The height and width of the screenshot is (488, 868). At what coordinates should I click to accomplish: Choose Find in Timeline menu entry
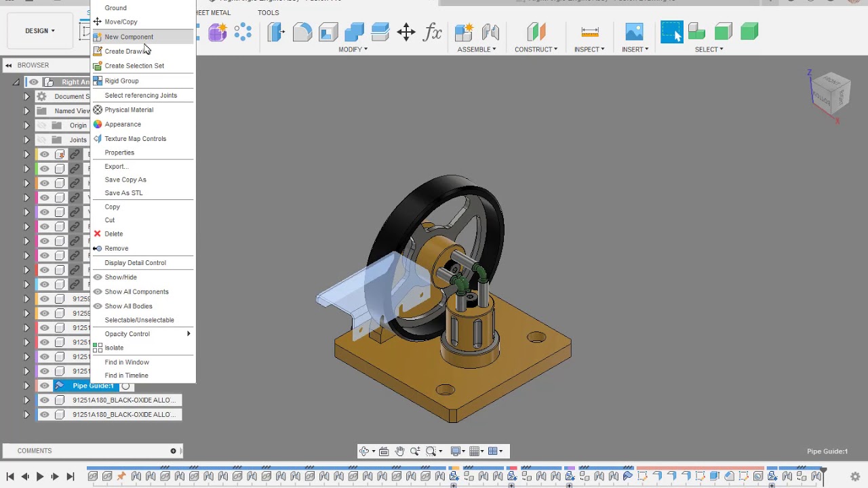click(x=143, y=375)
